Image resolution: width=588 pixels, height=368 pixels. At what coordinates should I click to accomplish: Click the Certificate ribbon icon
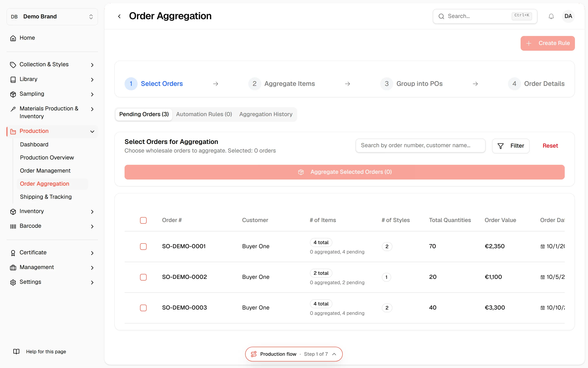pyautogui.click(x=13, y=253)
